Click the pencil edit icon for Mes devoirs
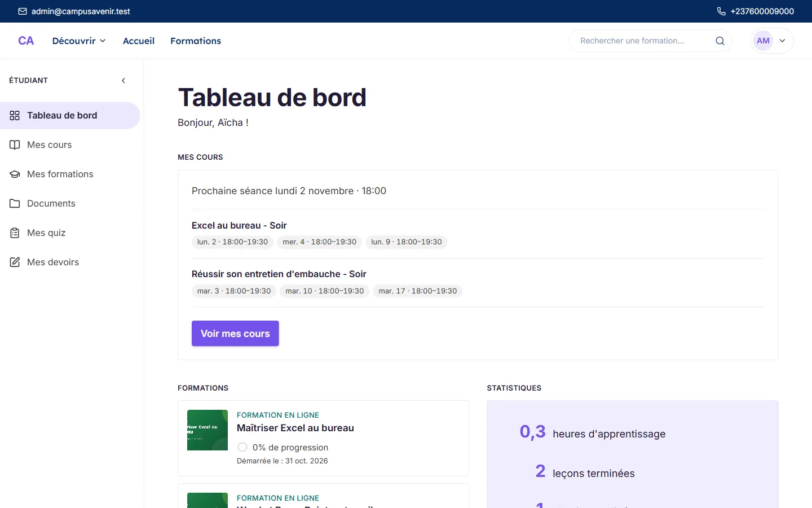 15,262
